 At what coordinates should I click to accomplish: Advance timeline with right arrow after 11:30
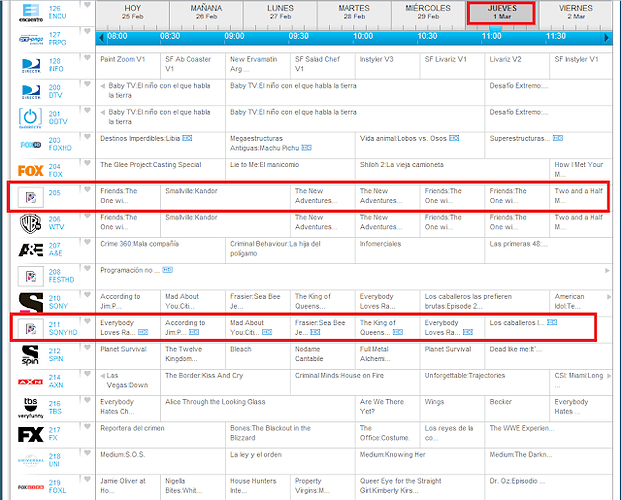point(608,36)
